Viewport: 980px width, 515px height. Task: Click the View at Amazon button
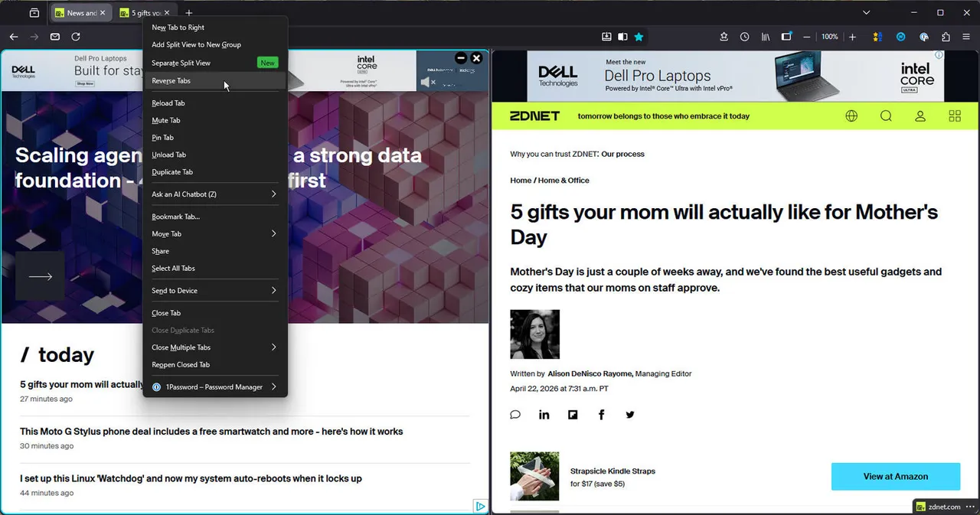pos(895,476)
